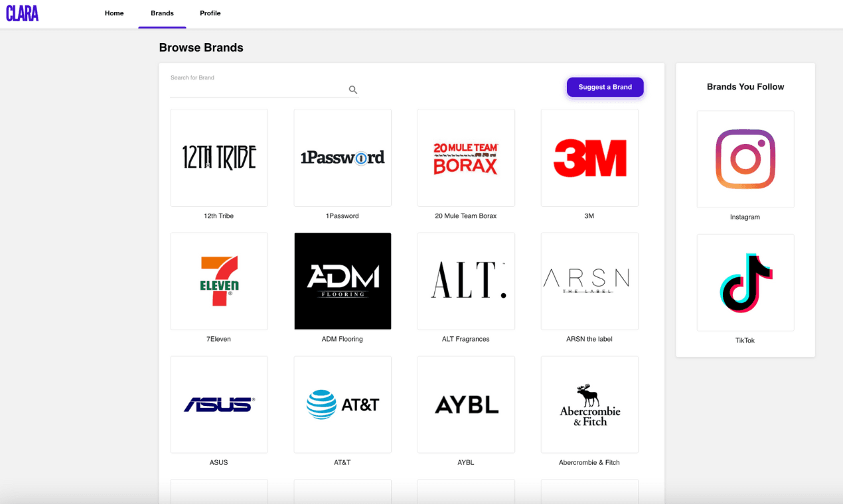Screen dimensions: 843x504
Task: Click the AT&T name label
Action: (x=343, y=462)
